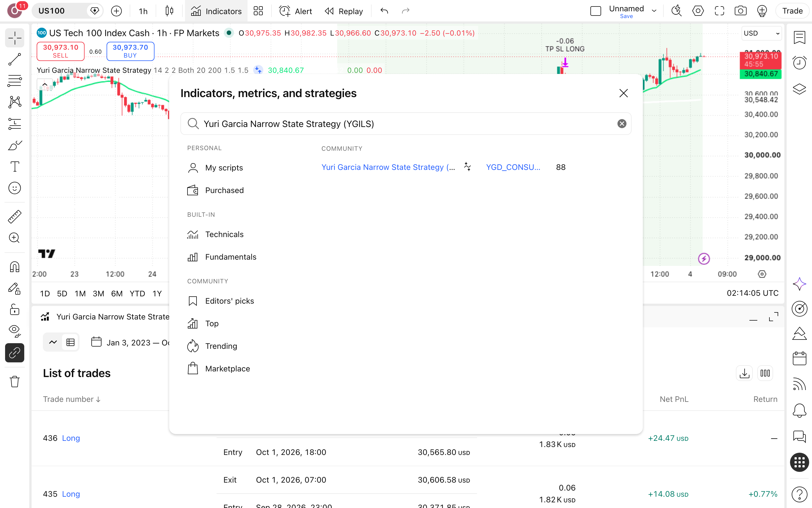Open the object tree layers icon
Screen dimensions: 812x508
click(x=799, y=89)
